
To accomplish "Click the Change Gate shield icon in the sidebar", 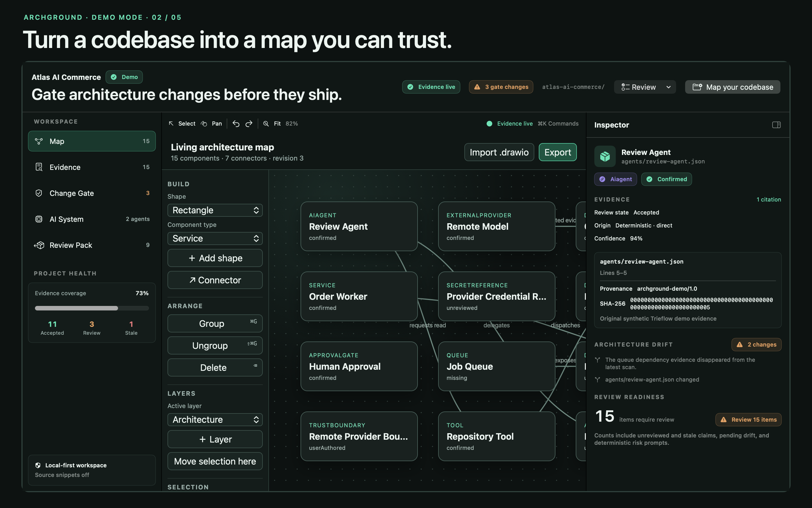I will click(39, 193).
